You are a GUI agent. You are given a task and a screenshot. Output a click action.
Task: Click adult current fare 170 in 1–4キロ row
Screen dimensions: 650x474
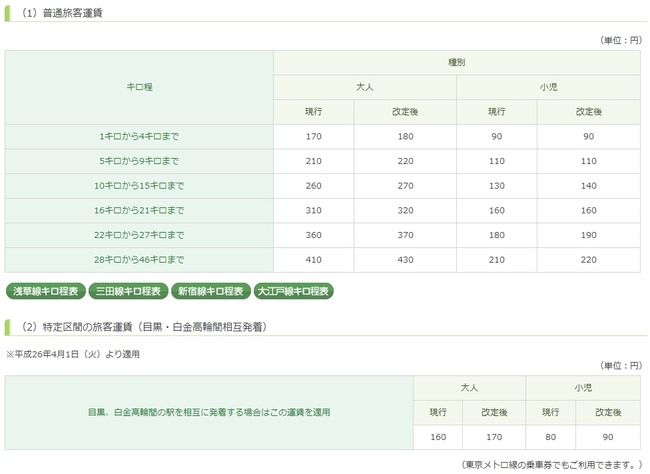314,136
